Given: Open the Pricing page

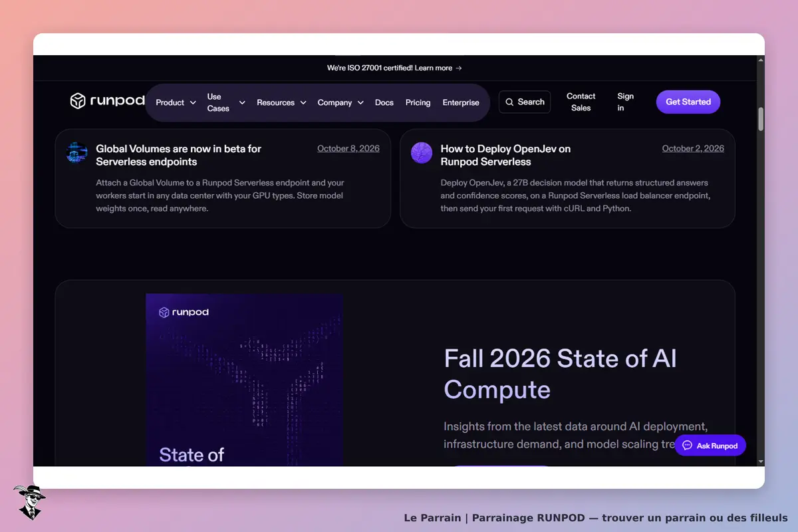Looking at the screenshot, I should pyautogui.click(x=418, y=102).
